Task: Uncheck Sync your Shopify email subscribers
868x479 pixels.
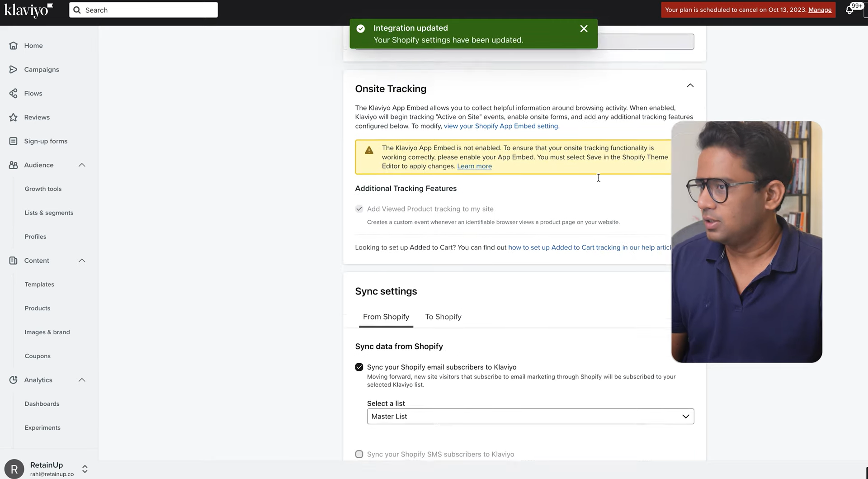Action: pos(359,367)
